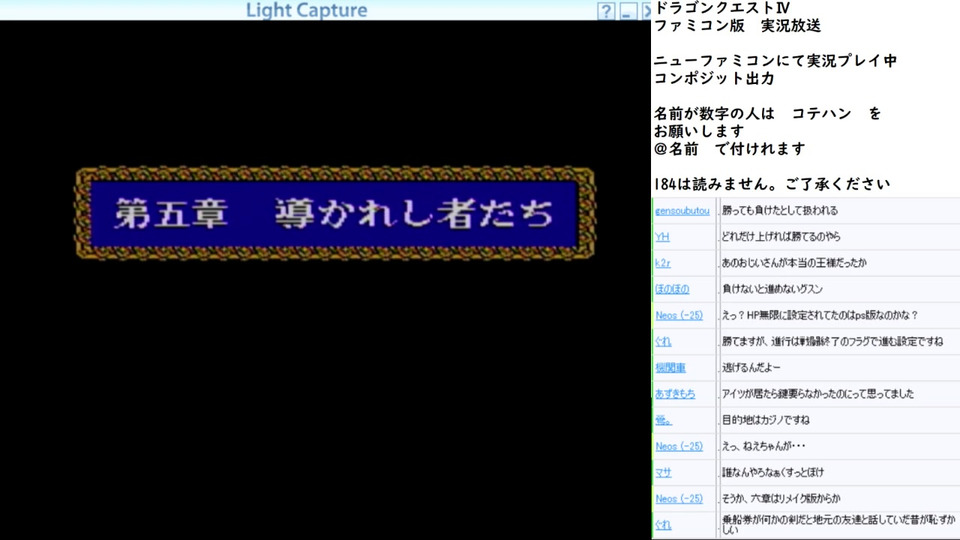Open ぐれ link beside the 勝てますが comment
The width and height of the screenshot is (960, 540).
coord(663,342)
